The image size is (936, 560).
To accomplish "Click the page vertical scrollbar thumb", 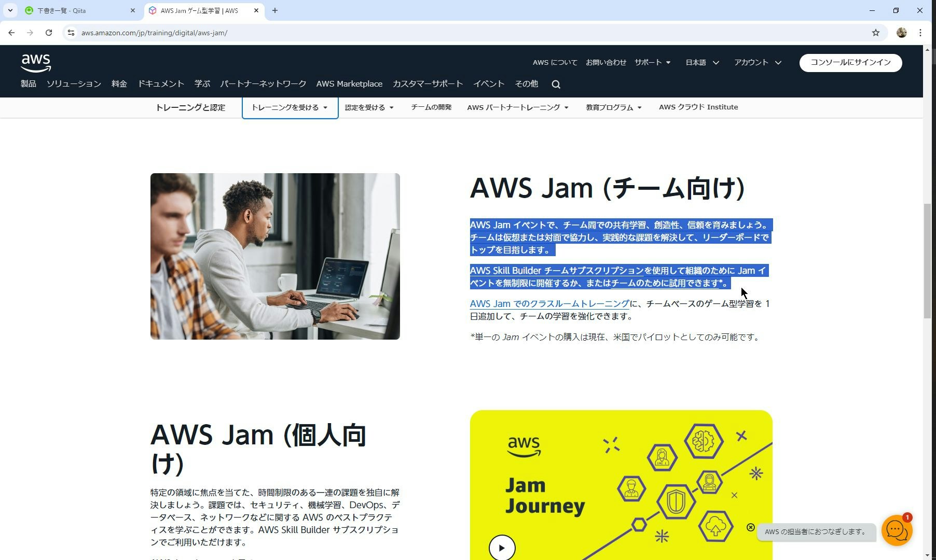I will tap(928, 261).
